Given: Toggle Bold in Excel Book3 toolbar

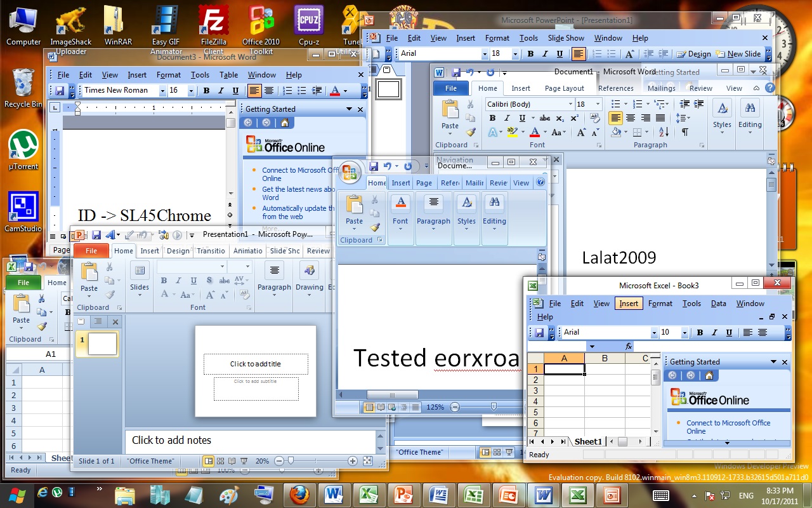Looking at the screenshot, I should point(700,333).
